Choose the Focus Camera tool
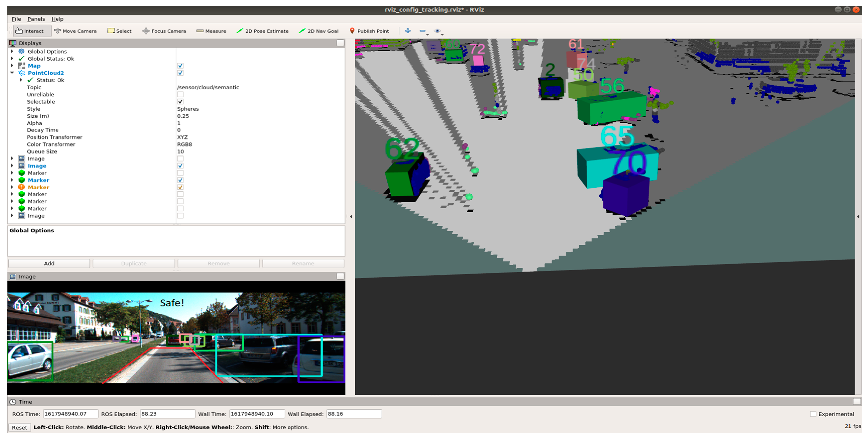The image size is (868, 440). pos(164,31)
